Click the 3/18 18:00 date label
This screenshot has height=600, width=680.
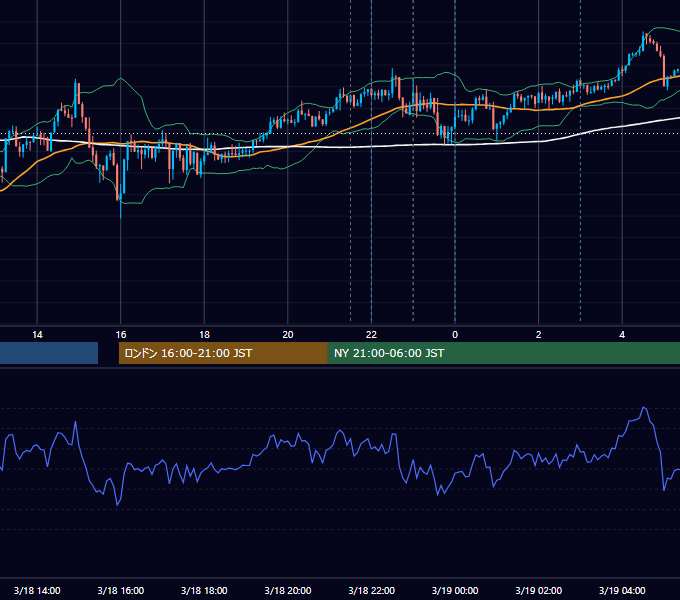pos(204,590)
